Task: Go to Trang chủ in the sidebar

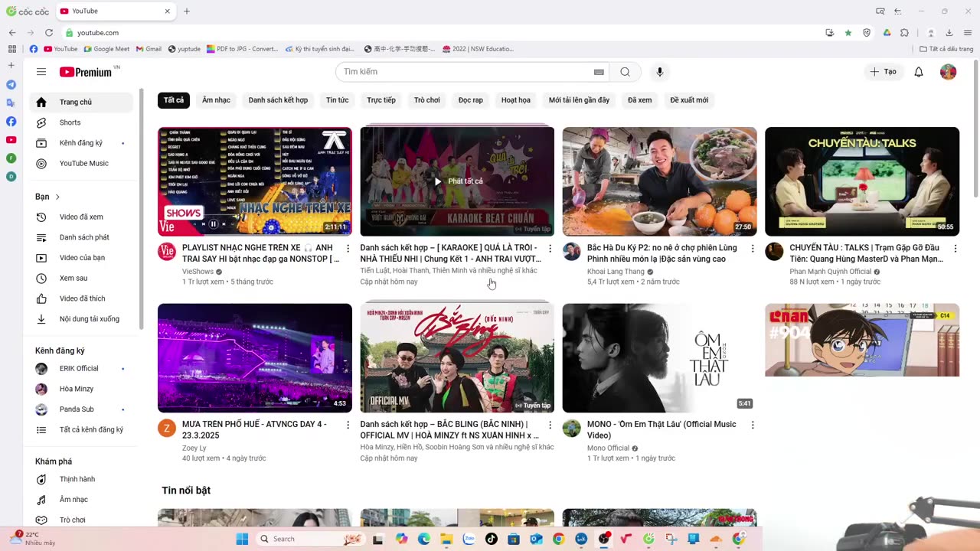Action: 83,102
